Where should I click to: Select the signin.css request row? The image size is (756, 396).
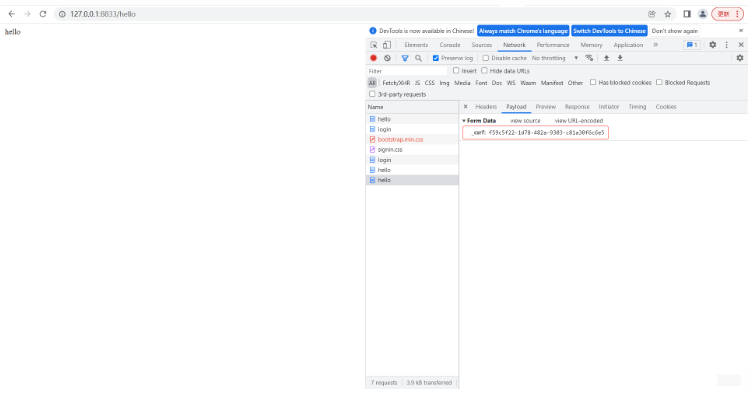click(x=412, y=150)
